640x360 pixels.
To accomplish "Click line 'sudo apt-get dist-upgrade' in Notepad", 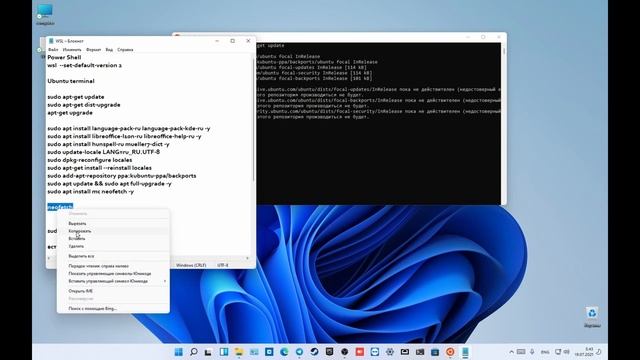I will coord(84,105).
